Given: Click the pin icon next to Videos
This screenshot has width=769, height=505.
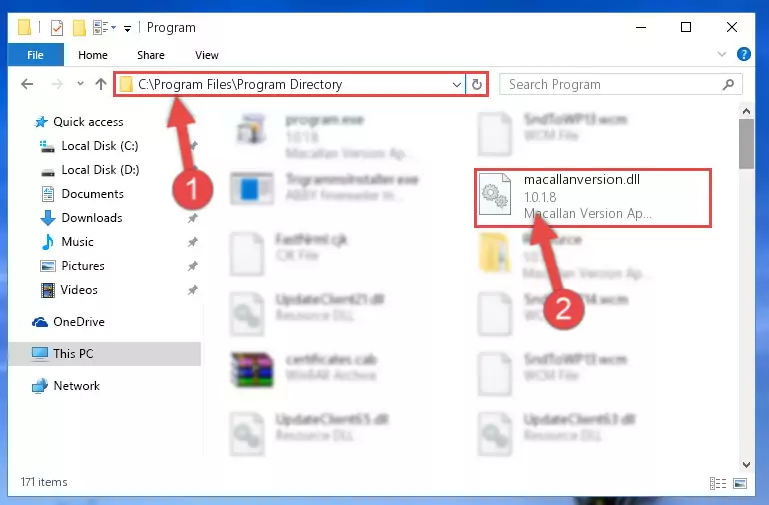Looking at the screenshot, I should pos(193,290).
